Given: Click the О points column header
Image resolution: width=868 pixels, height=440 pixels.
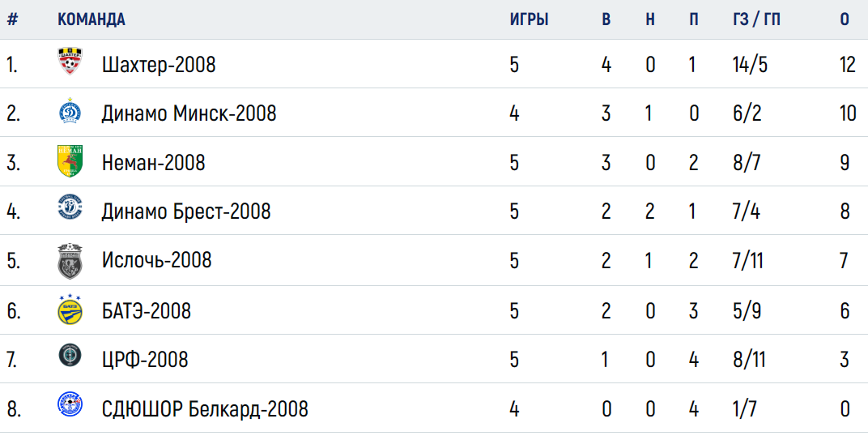Looking at the screenshot, I should click(845, 19).
